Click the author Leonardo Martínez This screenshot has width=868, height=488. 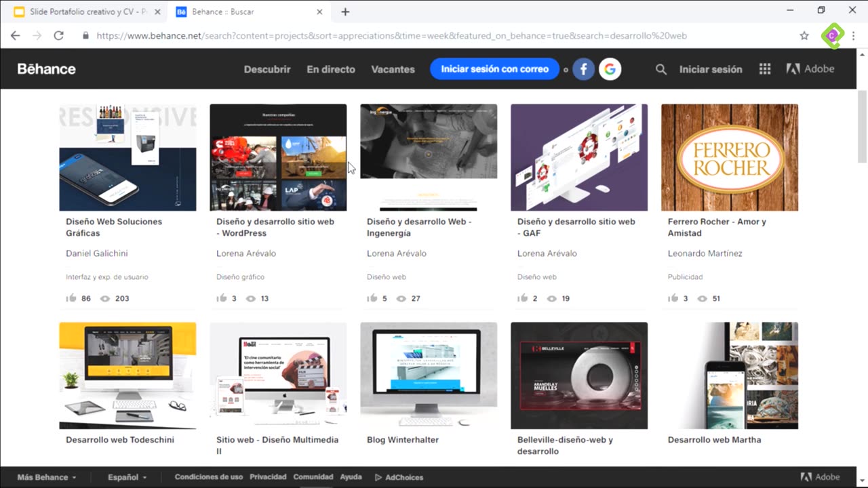[x=705, y=253]
